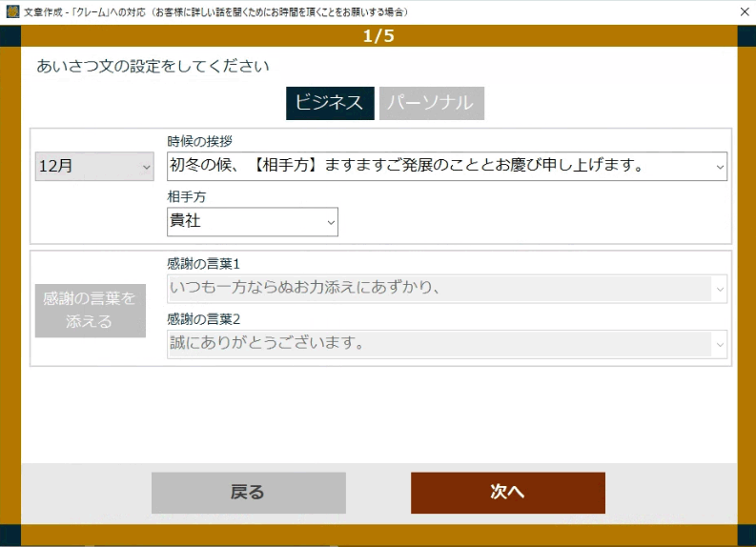Open the 相手方 dropdown showing 貴社
Image resolution: width=756 pixels, height=547 pixels.
click(253, 222)
